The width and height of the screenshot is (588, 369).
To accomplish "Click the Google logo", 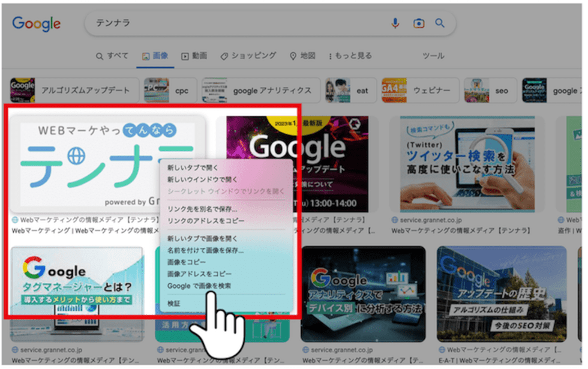I will tap(36, 24).
